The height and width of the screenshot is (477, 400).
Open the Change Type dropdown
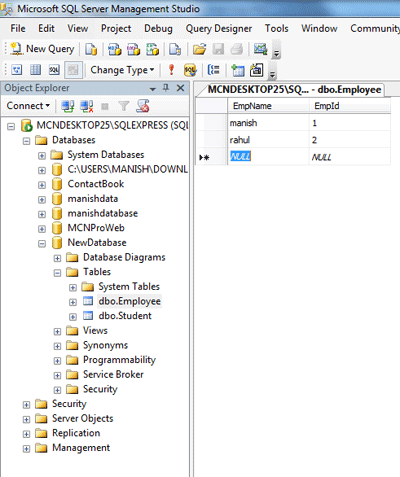pyautogui.click(x=122, y=70)
